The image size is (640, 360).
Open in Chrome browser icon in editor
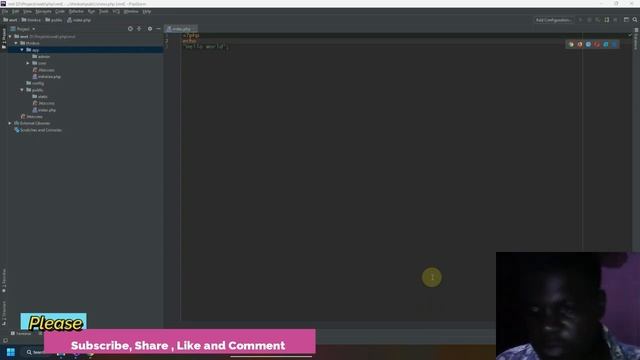(571, 44)
